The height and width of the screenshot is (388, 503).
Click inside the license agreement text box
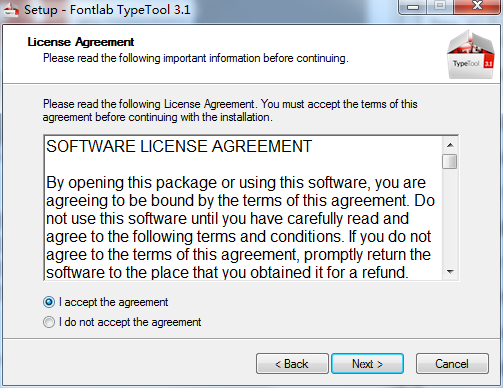click(243, 208)
